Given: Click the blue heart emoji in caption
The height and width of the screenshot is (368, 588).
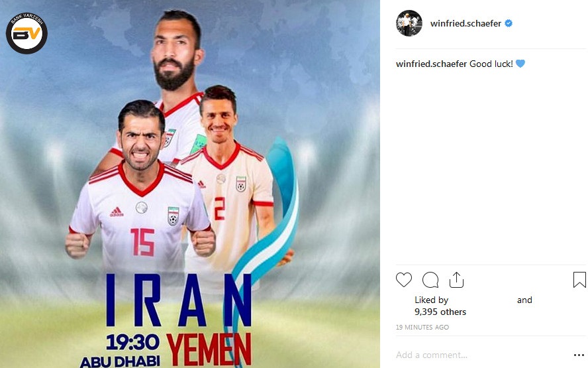Looking at the screenshot, I should click(x=520, y=64).
